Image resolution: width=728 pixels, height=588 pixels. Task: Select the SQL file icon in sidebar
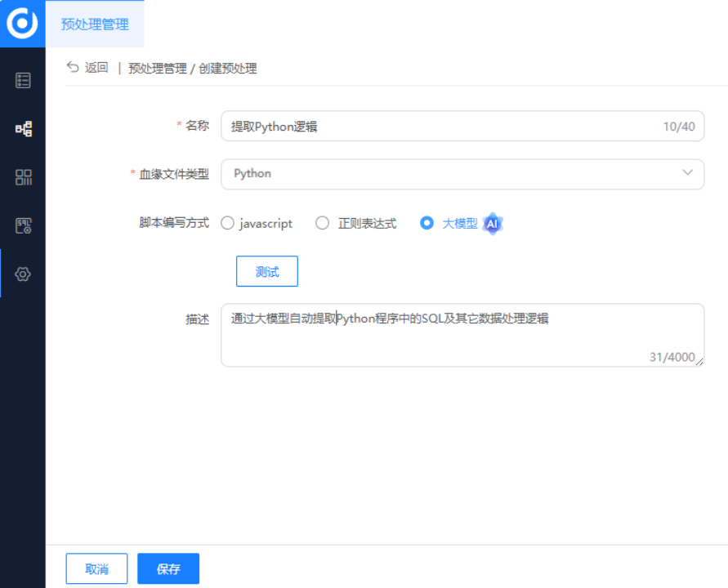[22, 225]
